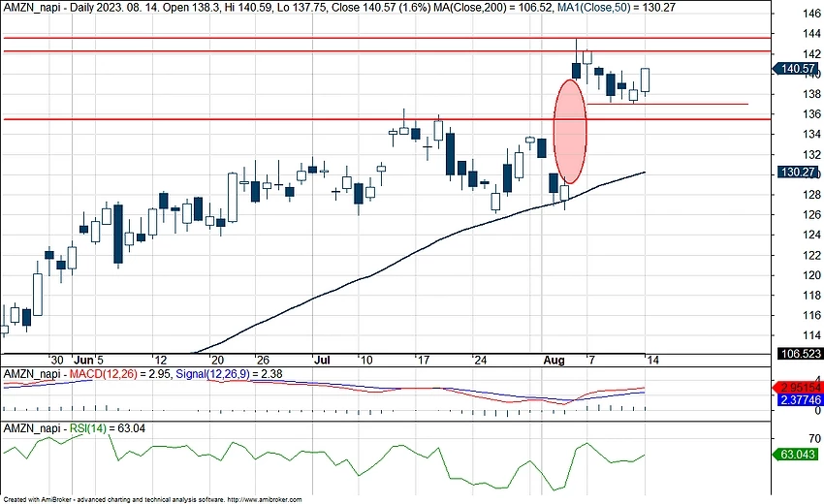824x504 pixels.
Task: Click the 126 price axis label
Action: (812, 214)
